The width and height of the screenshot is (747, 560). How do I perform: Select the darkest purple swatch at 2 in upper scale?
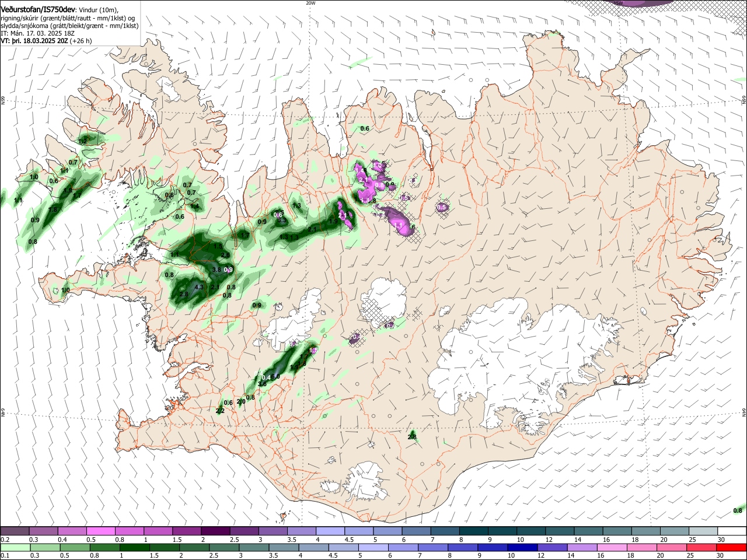(x=215, y=531)
